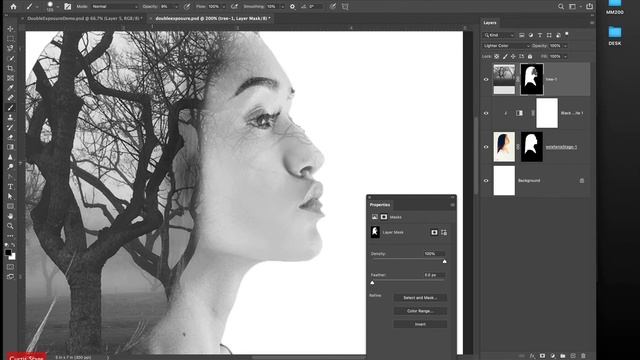Open the layer Opacity dropdown arrow
Screen dimensions: 640x360
coord(565,46)
